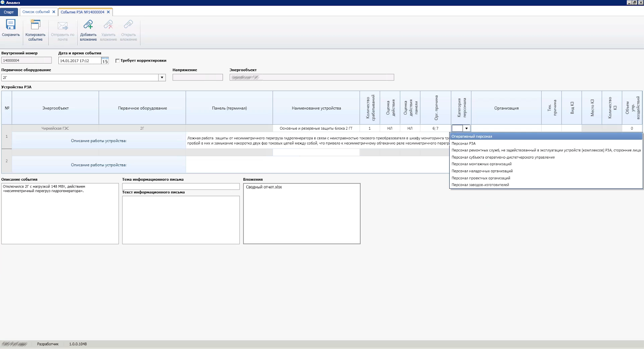Click the Организация column header
This screenshot has width=644, height=349.
pos(506,108)
